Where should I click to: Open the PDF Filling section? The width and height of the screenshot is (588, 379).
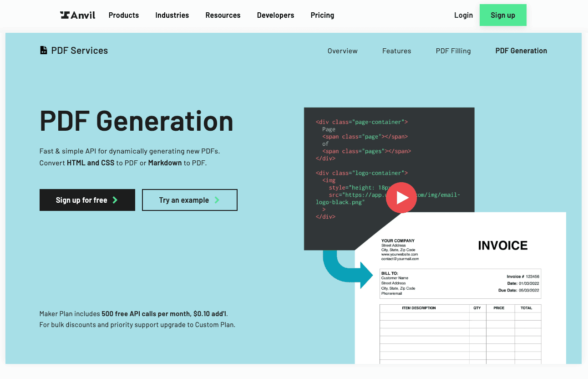click(453, 51)
